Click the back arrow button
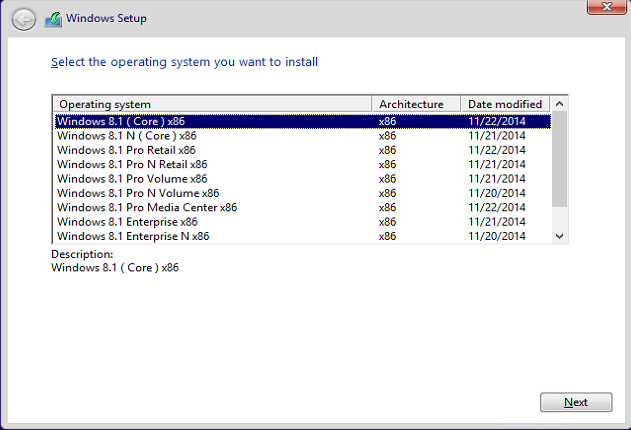Viewport: 631px width, 430px height. point(24,19)
